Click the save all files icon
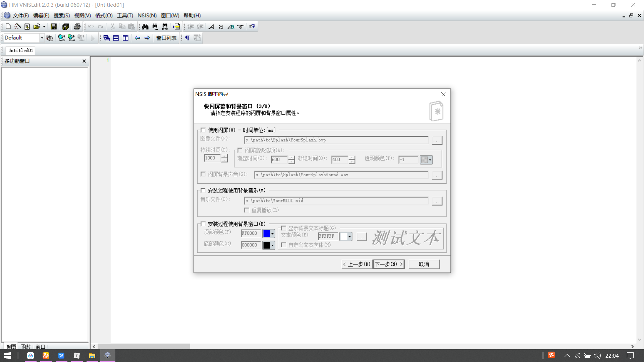Image resolution: width=644 pixels, height=362 pixels. [65, 26]
